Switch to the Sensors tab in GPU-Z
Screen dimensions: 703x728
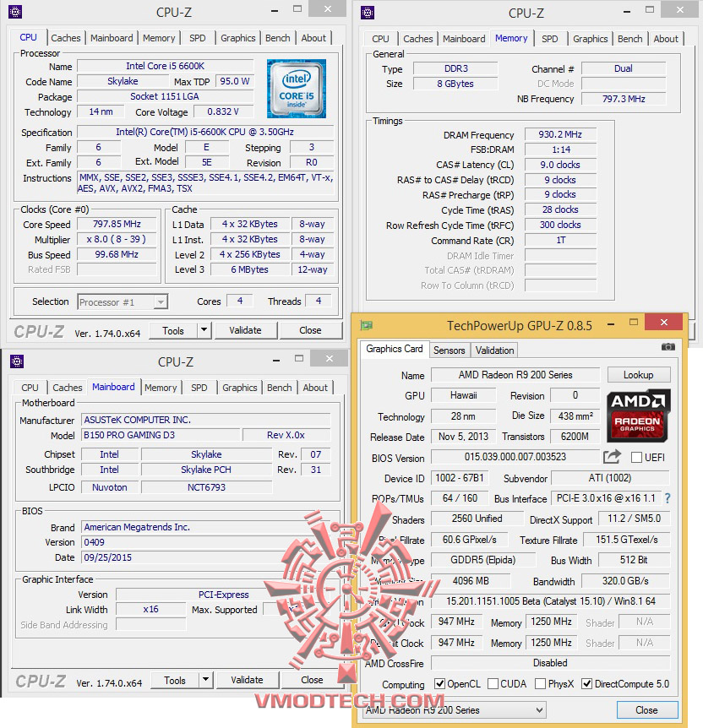(x=450, y=350)
